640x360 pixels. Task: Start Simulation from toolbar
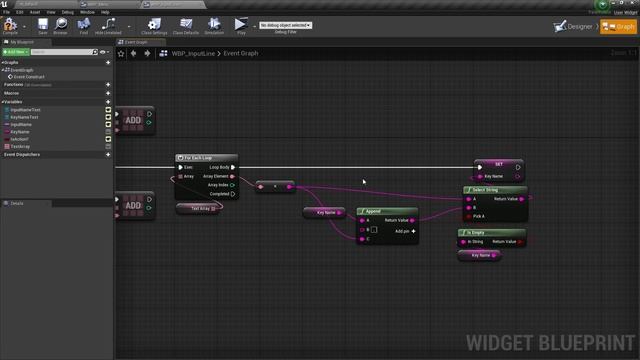point(214,25)
